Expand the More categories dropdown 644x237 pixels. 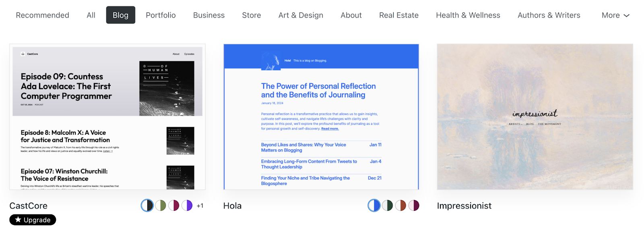coord(615,15)
